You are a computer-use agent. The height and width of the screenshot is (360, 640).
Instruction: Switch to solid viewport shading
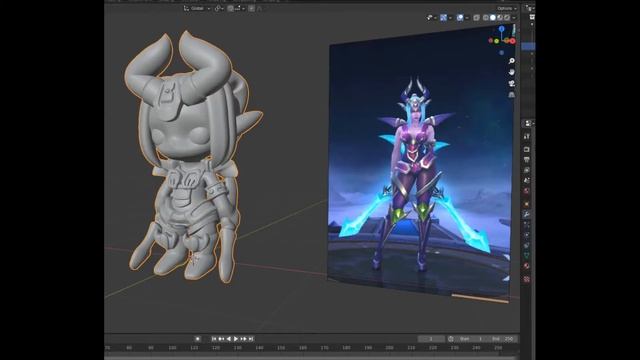[x=493, y=18]
